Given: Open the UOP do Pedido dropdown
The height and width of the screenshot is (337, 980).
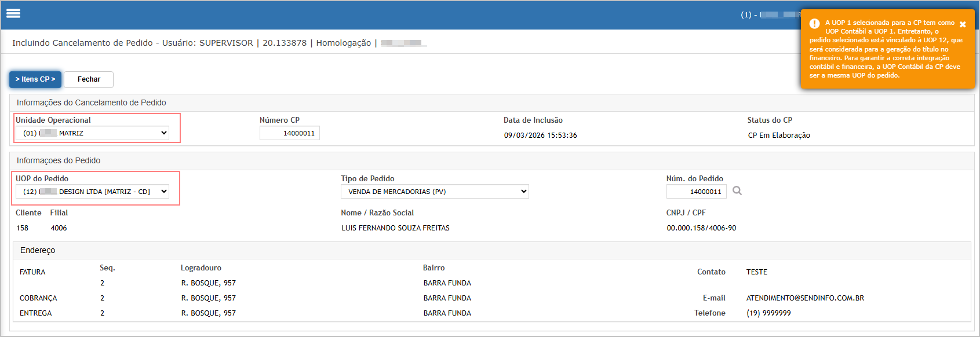Looking at the screenshot, I should pos(93,192).
